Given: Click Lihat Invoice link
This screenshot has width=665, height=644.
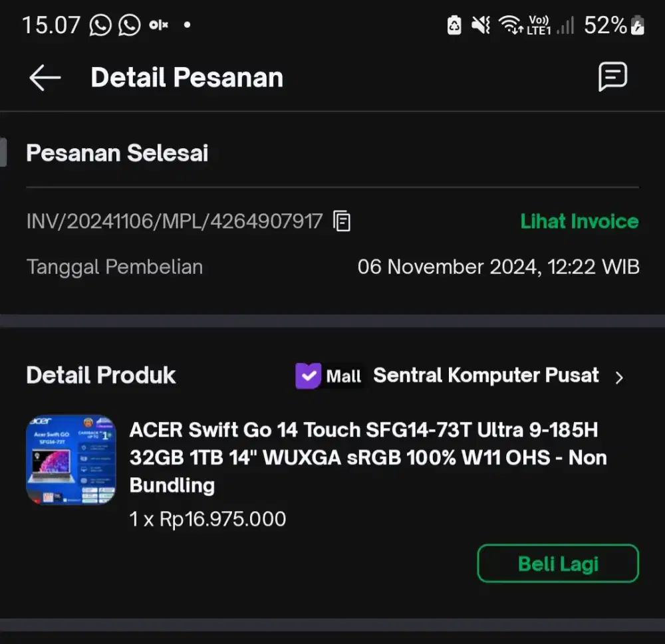Looking at the screenshot, I should [x=579, y=221].
